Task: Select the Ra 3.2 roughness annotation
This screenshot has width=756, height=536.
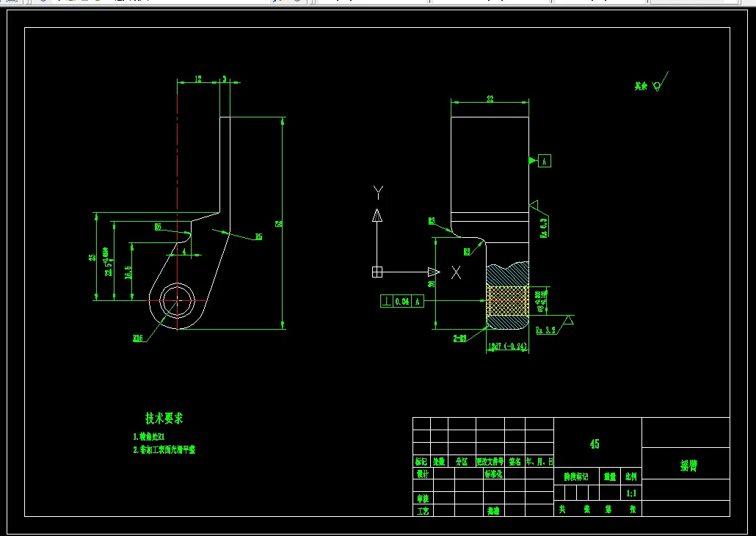Action: (546, 330)
